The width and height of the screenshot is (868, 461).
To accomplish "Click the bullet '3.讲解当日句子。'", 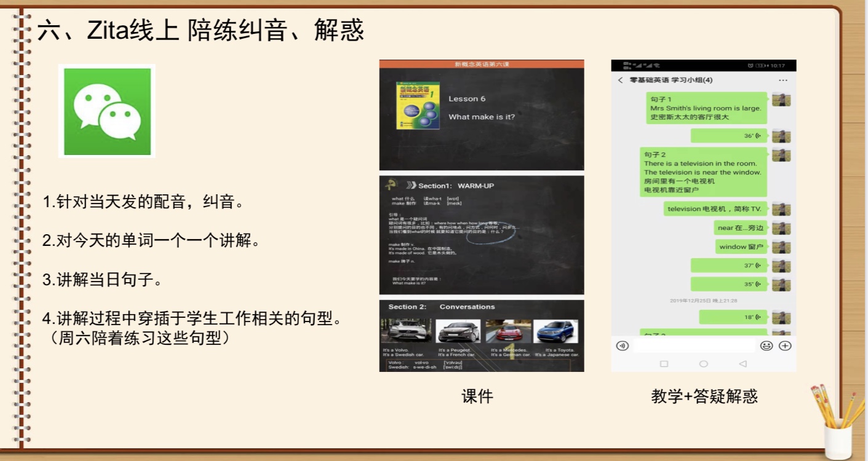I will [102, 280].
